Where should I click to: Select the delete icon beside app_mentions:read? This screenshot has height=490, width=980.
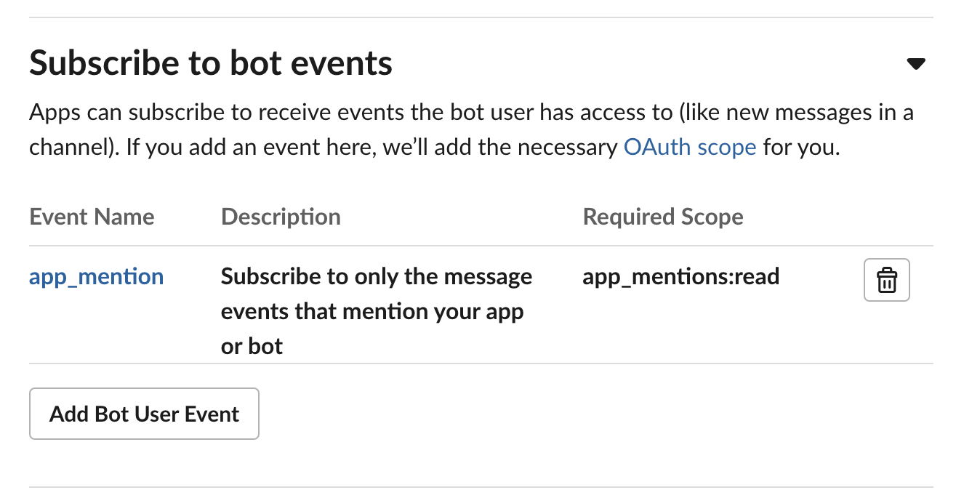point(886,279)
